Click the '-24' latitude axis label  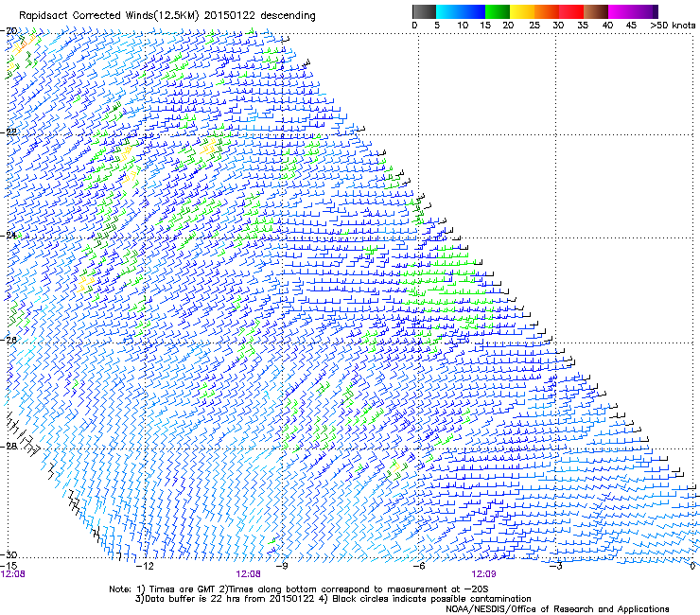tap(9, 236)
